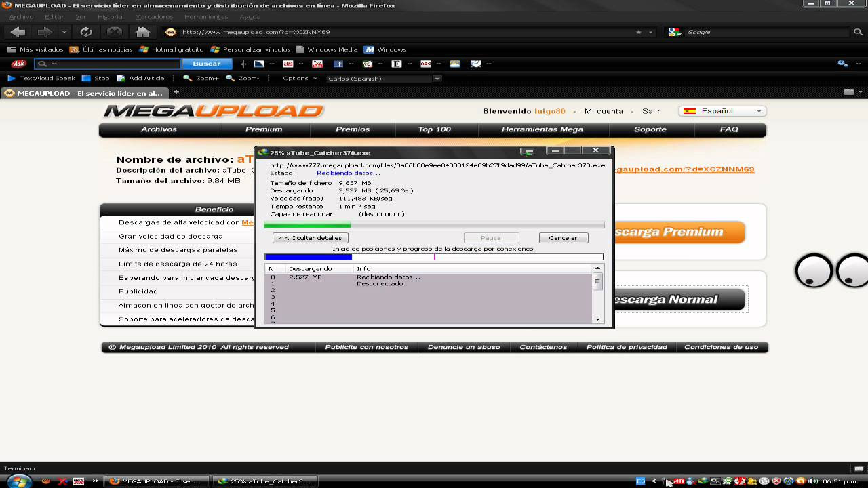Screen dimensions: 868x488
Task: Open the Herramientas menu
Action: (206, 16)
